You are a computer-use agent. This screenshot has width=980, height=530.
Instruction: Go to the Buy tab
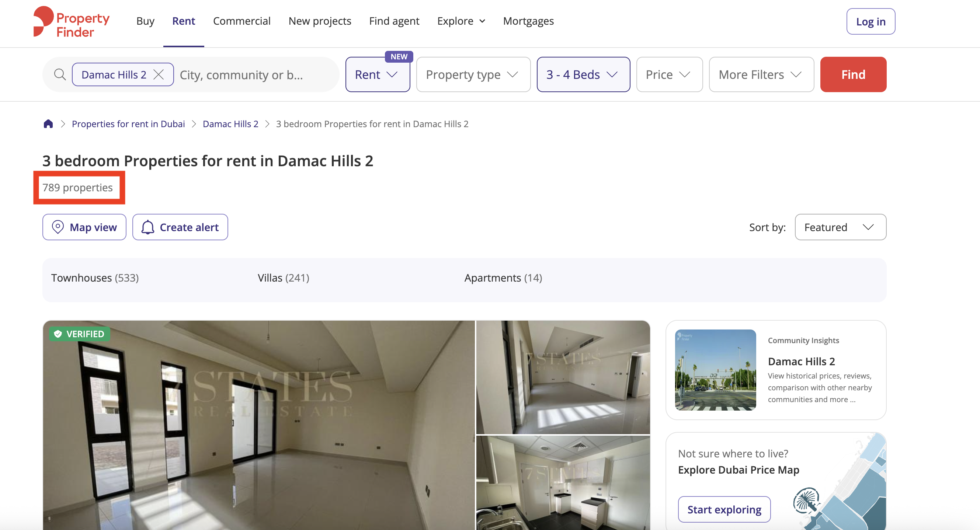(x=145, y=21)
